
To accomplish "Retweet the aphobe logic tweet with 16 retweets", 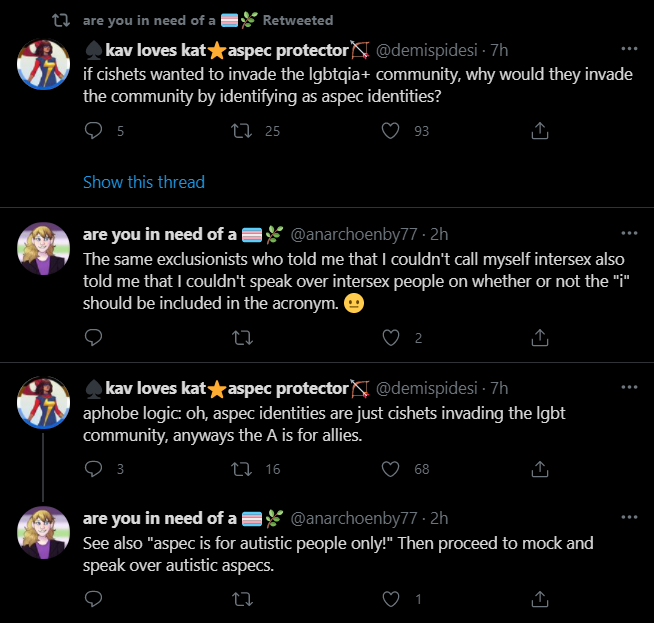I will [242, 469].
